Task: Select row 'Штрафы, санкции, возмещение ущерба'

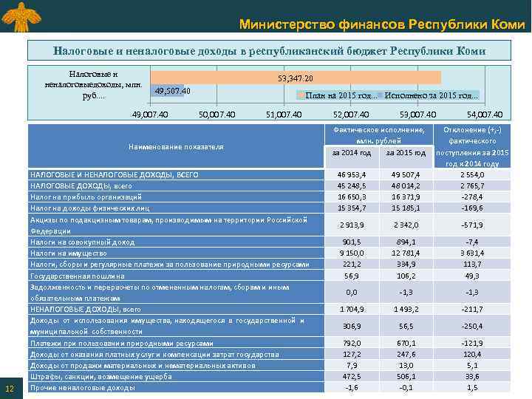Action: click(270, 377)
